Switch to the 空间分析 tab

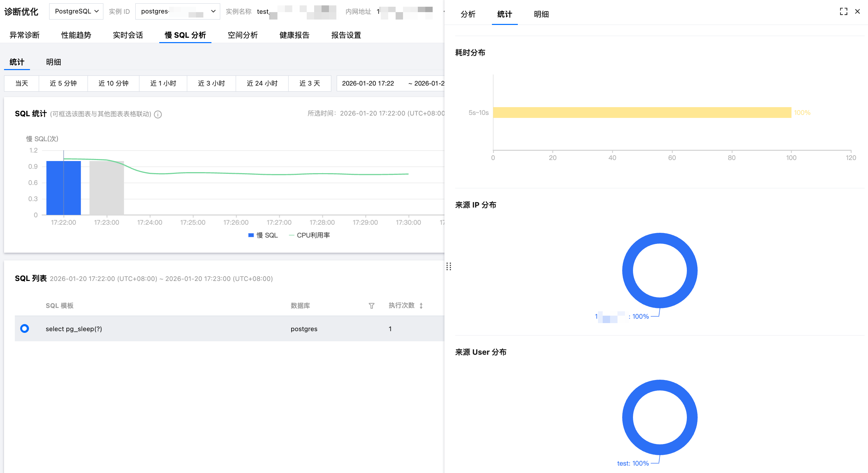pos(243,35)
